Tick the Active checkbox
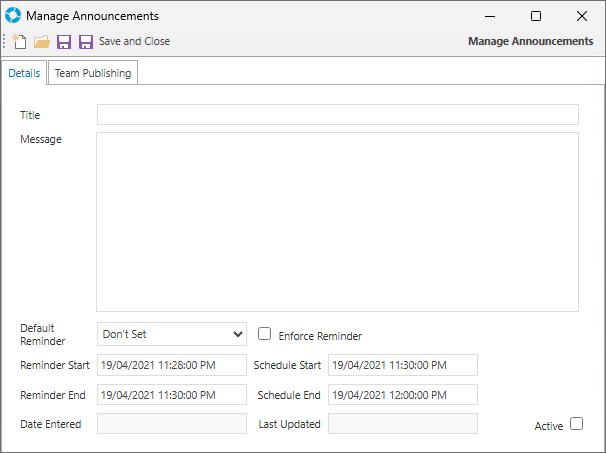Viewport: 606px width, 453px height. (x=576, y=424)
